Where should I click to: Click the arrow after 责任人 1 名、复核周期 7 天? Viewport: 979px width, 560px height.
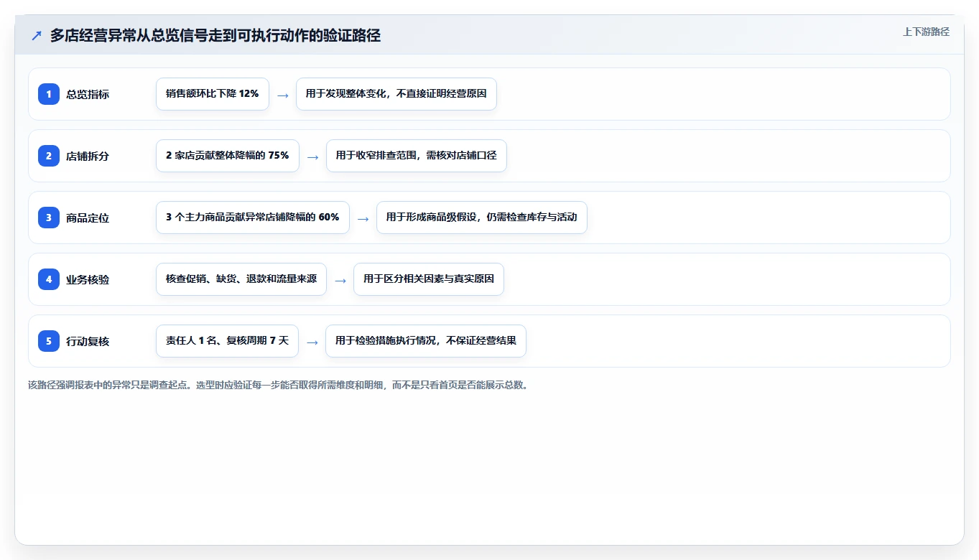pyautogui.click(x=312, y=342)
